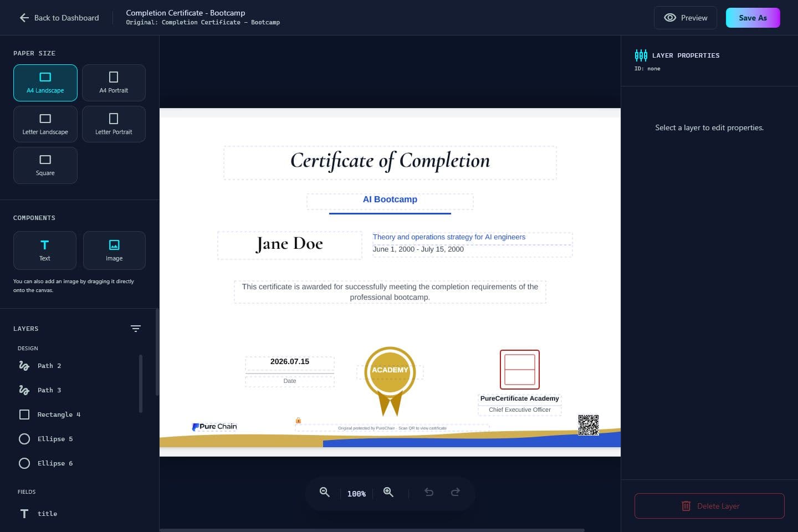Choose Square paper size
The width and height of the screenshot is (798, 532).
45,165
